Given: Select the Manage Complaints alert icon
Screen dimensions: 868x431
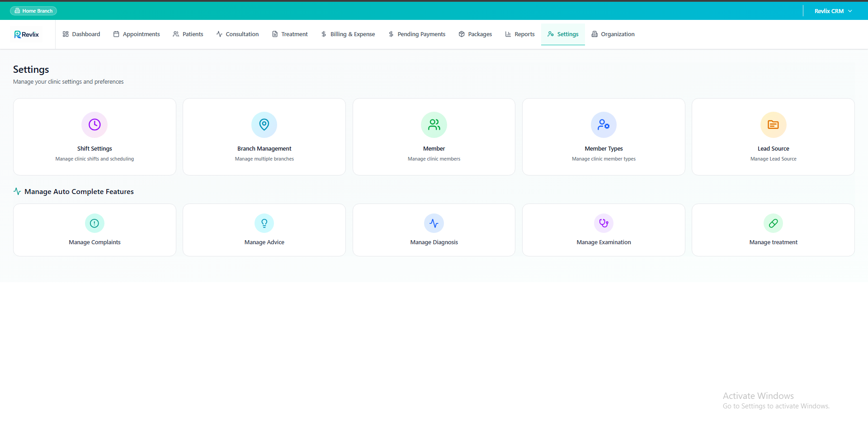Looking at the screenshot, I should click(x=94, y=223).
